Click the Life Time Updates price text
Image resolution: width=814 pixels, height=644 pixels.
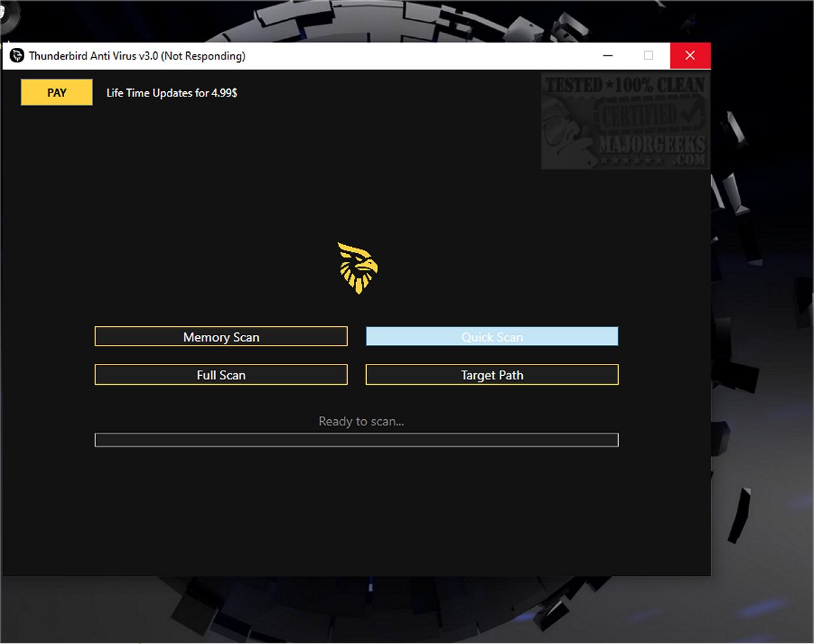tap(172, 93)
